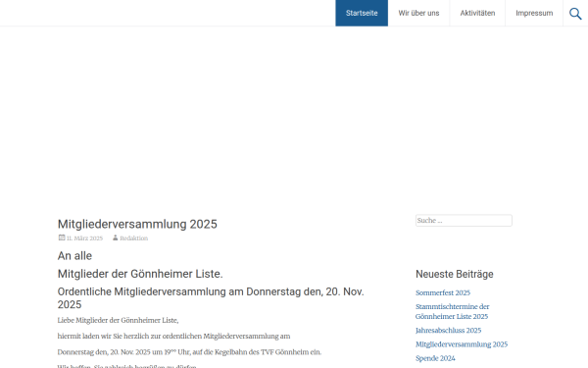Open the Sommerfest 2025 post link

pyautogui.click(x=443, y=292)
